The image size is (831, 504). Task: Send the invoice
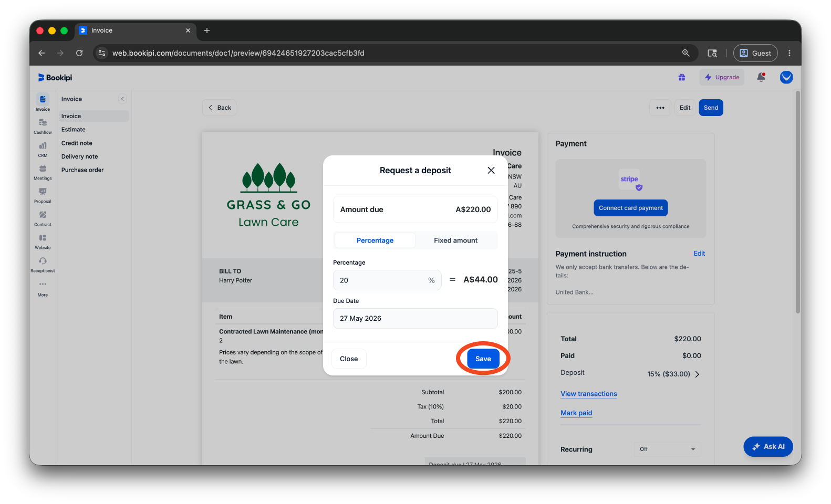(x=711, y=108)
